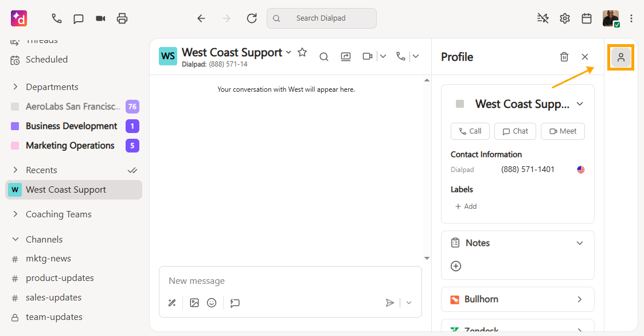Viewport: 644px width, 336px height.
Task: Start a video meeting from top bar camera icon
Action: [x=100, y=18]
